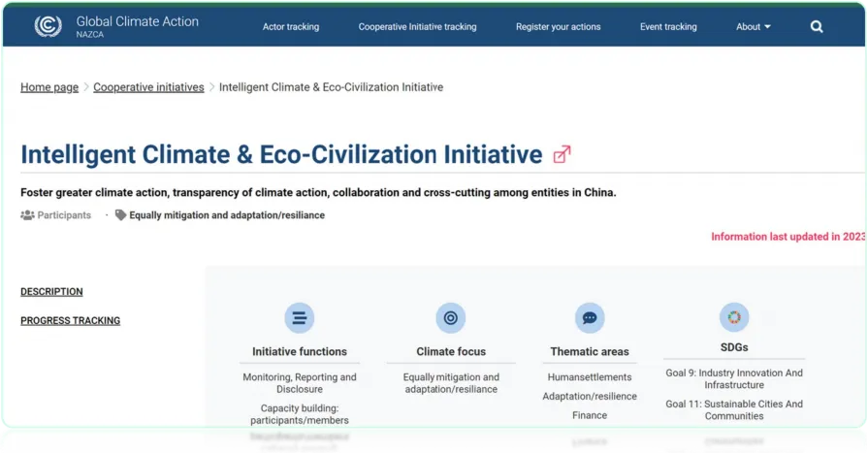Click the external link icon beside the title
The width and height of the screenshot is (868, 454).
(x=562, y=154)
